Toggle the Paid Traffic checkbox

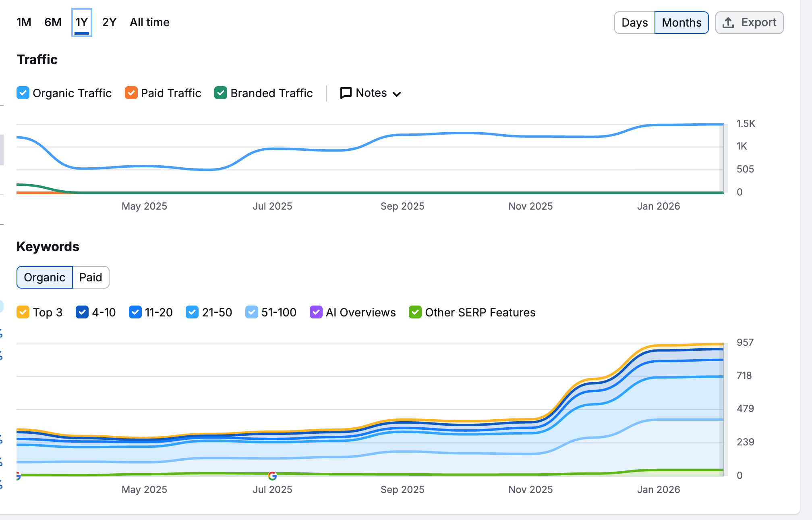(x=131, y=93)
